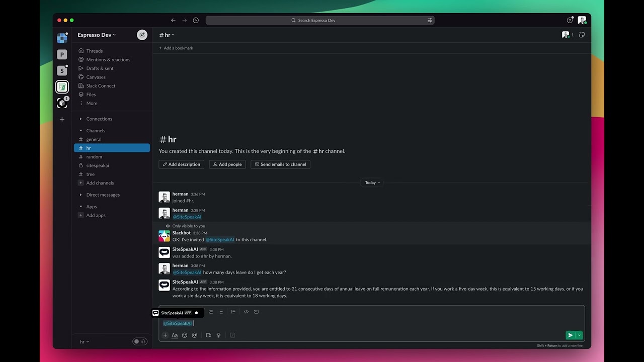This screenshot has height=362, width=644.
Task: Open the help question mark icon
Action: tap(570, 20)
